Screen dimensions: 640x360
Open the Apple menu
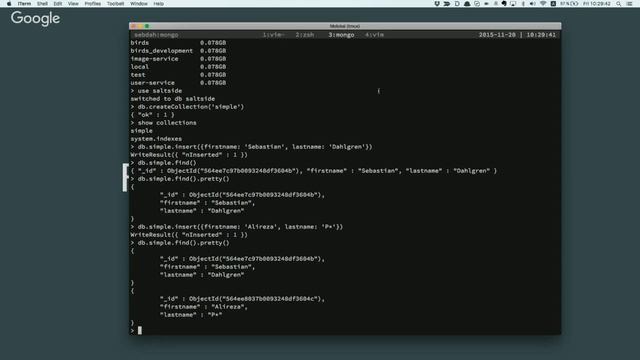[9, 4]
